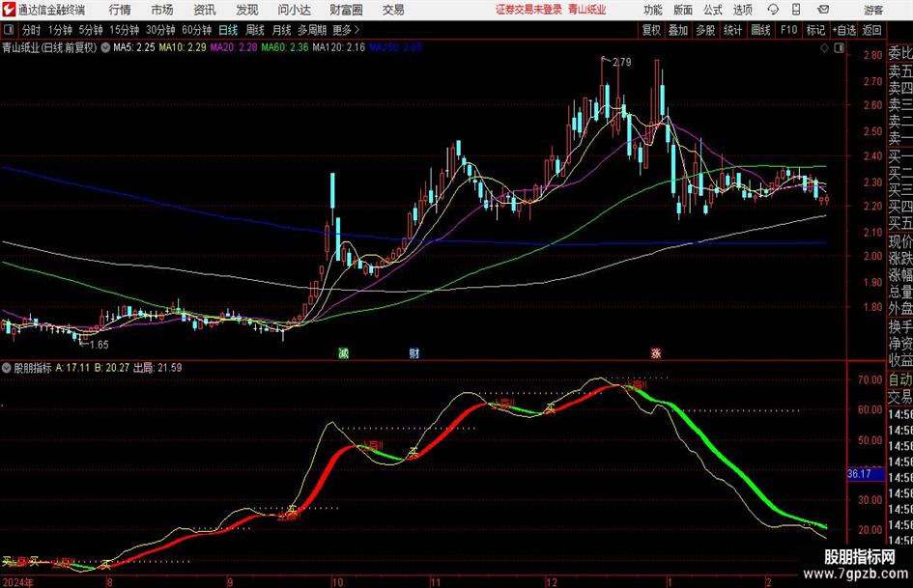Switch to 分时 chart period

pos(32,30)
